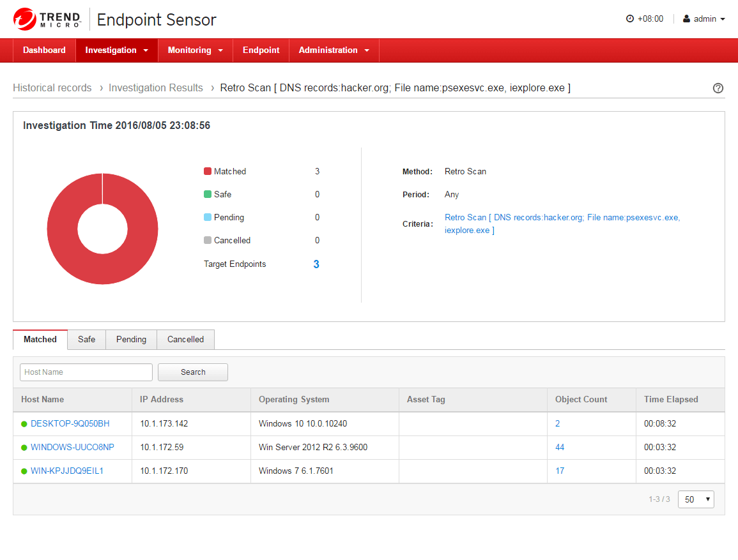The height and width of the screenshot is (560, 738).
Task: Open the WINDOWS-UUCO8NP host link
Action: (72, 448)
